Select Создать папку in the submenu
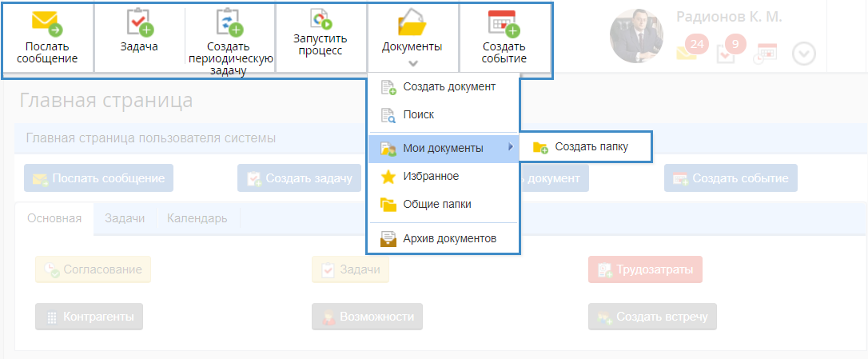This screenshot has height=359, width=868. pos(591,147)
